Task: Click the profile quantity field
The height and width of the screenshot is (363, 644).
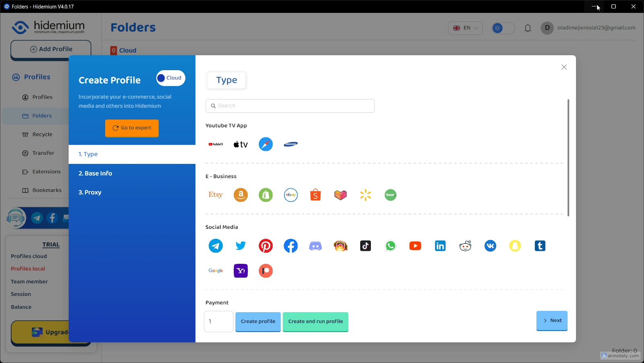Action: (x=219, y=322)
